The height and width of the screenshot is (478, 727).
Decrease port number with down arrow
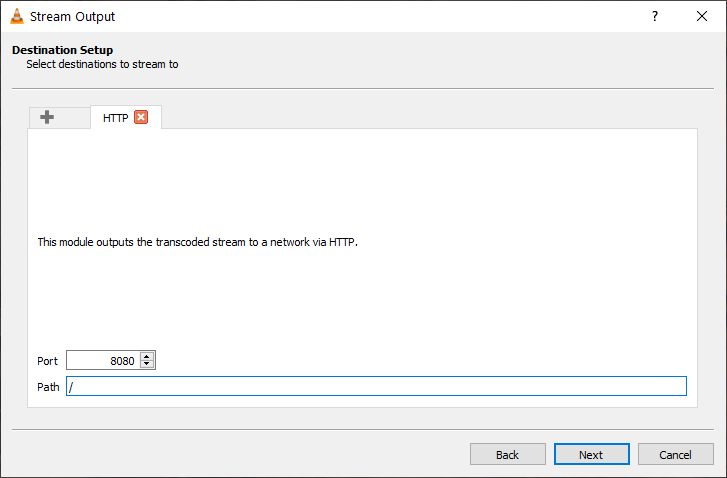point(147,364)
